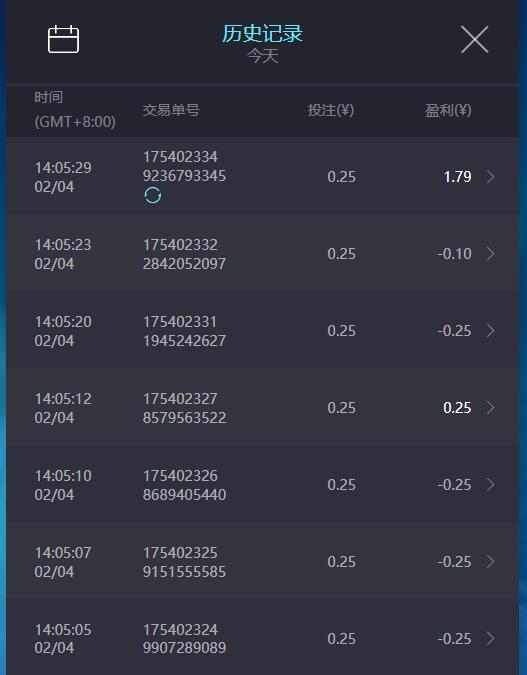This screenshot has width=527, height=675.
Task: Close the 历史记录 panel
Action: click(474, 39)
